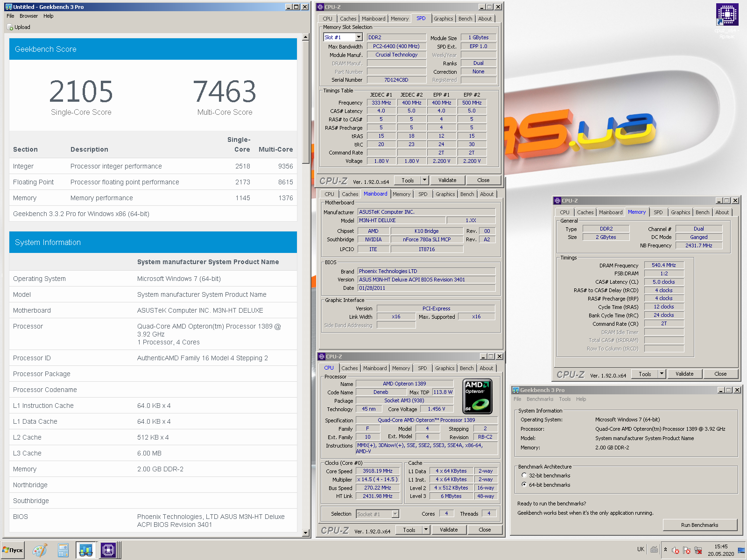The height and width of the screenshot is (560, 747).
Task: Click the network status tray icon
Action: pyautogui.click(x=698, y=550)
